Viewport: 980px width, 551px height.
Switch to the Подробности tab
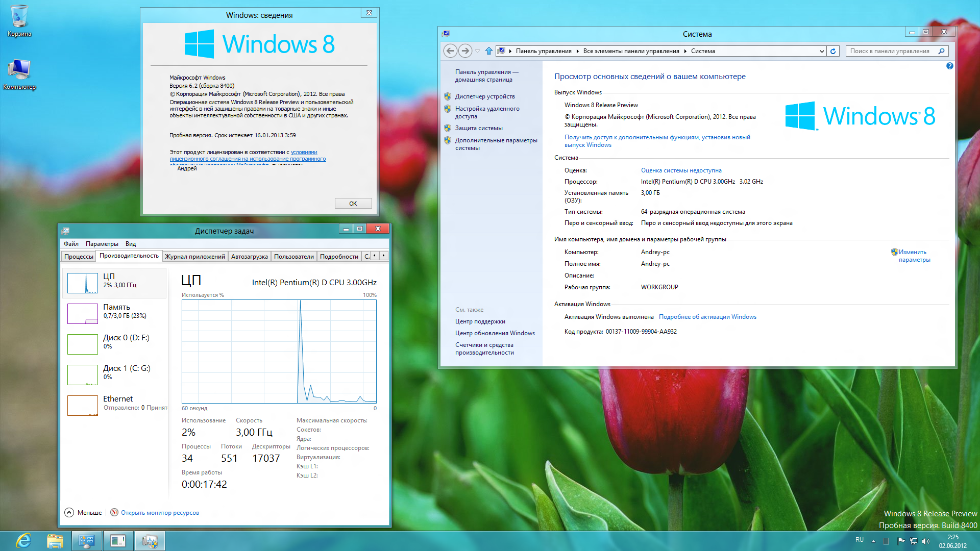pos(339,257)
